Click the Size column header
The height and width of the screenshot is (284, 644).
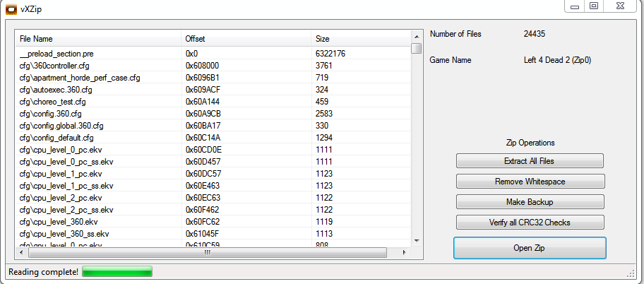pyautogui.click(x=360, y=39)
